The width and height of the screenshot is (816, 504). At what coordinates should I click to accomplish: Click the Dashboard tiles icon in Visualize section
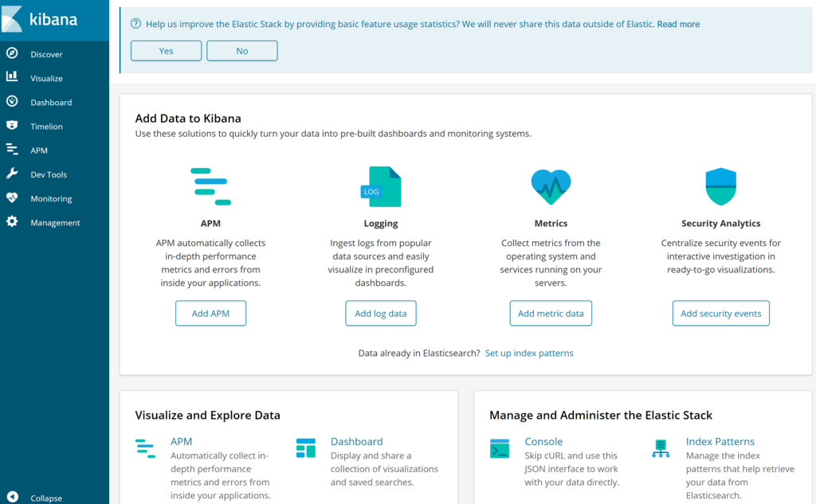tap(305, 448)
